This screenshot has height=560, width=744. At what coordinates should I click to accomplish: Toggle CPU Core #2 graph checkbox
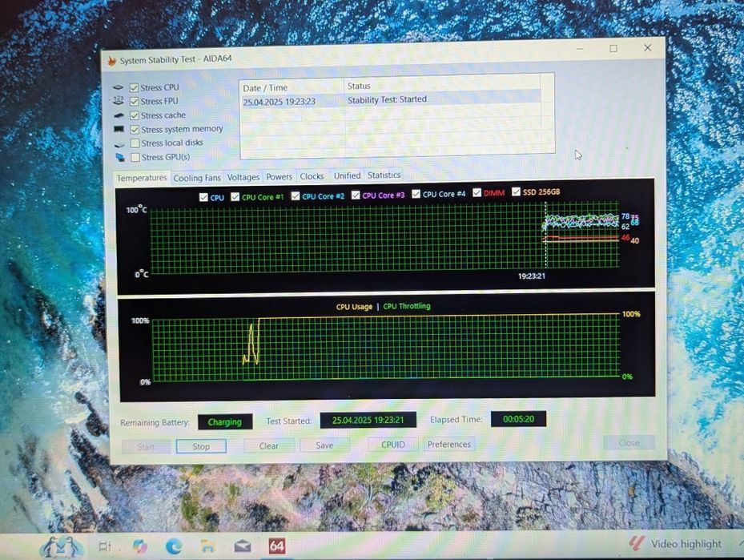[296, 196]
